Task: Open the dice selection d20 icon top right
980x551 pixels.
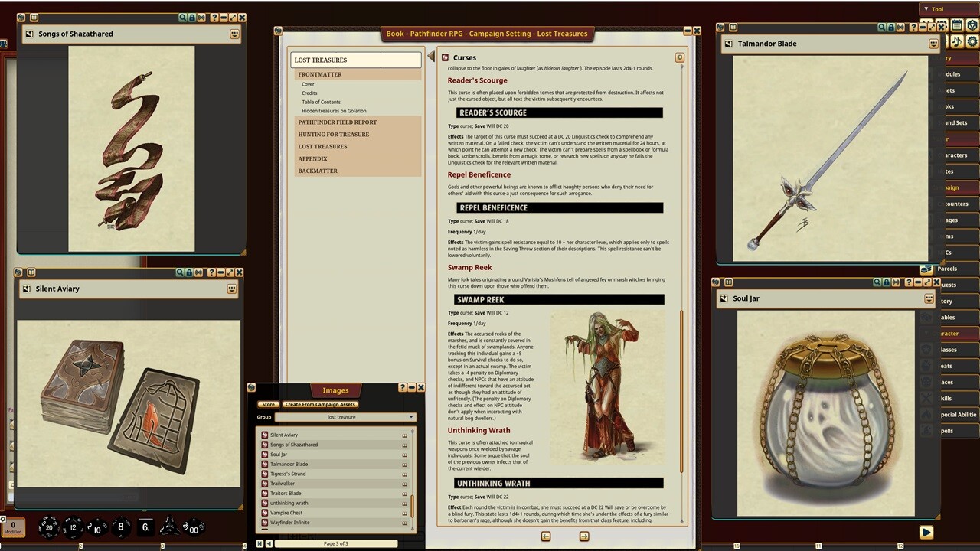Action: coord(971,25)
